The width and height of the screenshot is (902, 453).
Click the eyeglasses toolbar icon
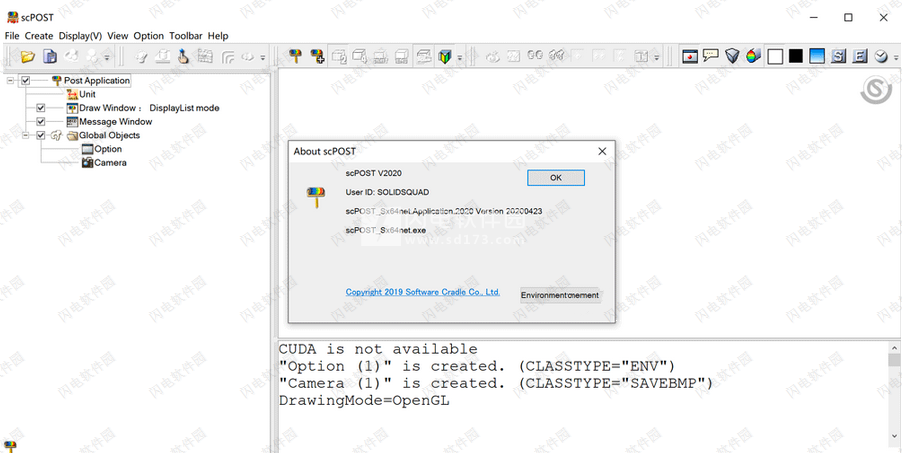point(535,56)
